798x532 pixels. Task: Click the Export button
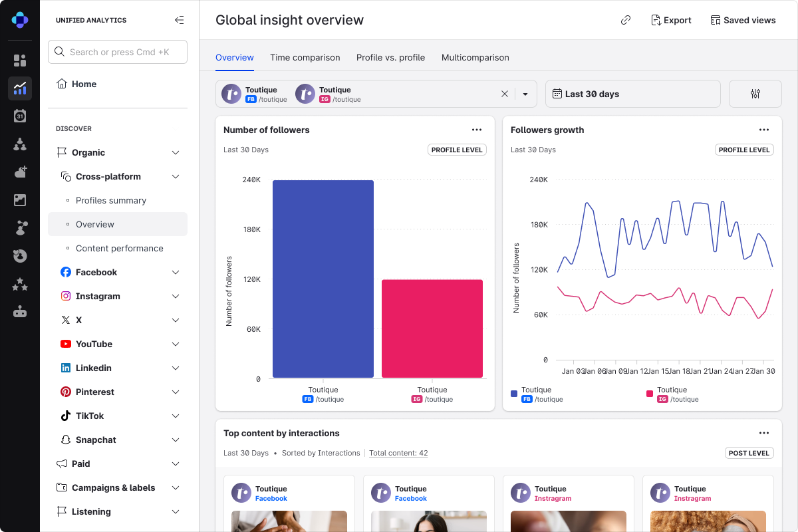click(x=670, y=20)
